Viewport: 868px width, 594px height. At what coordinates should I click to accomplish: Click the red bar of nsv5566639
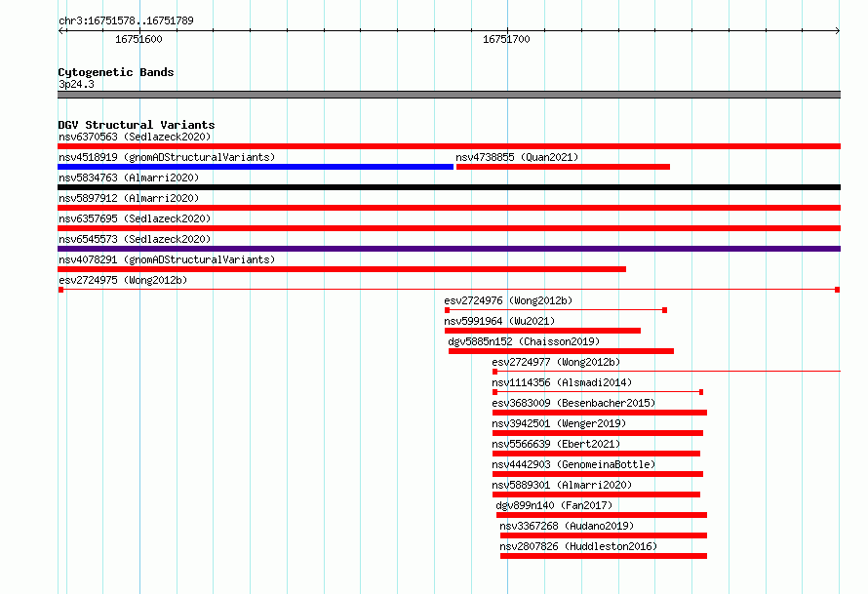tap(596, 454)
